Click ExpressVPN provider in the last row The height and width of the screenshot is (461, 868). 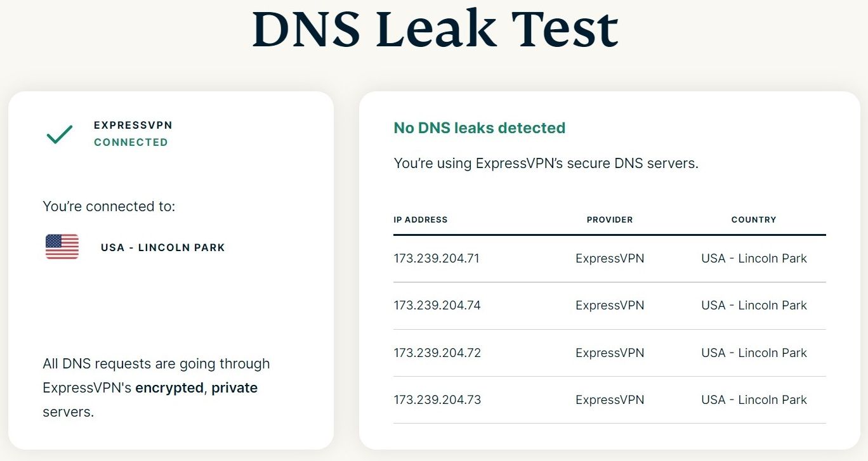point(609,400)
